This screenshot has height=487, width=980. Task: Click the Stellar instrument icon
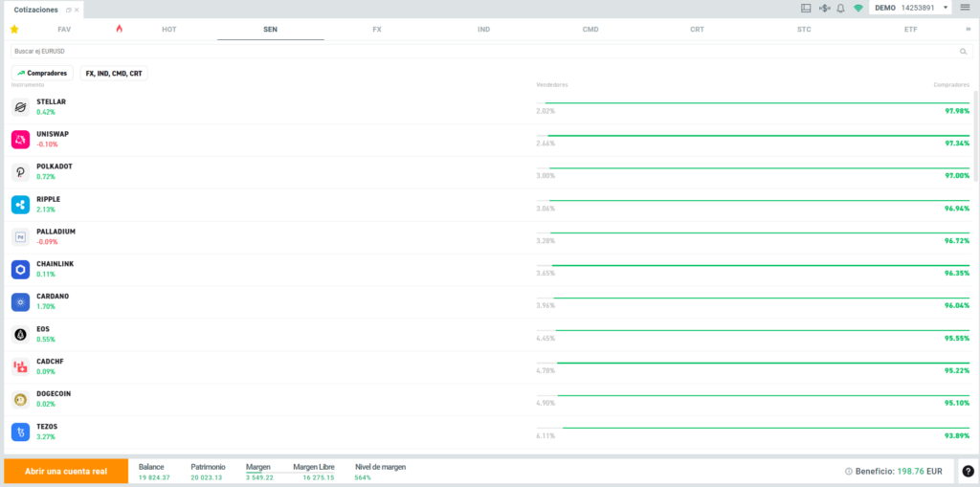pos(21,107)
